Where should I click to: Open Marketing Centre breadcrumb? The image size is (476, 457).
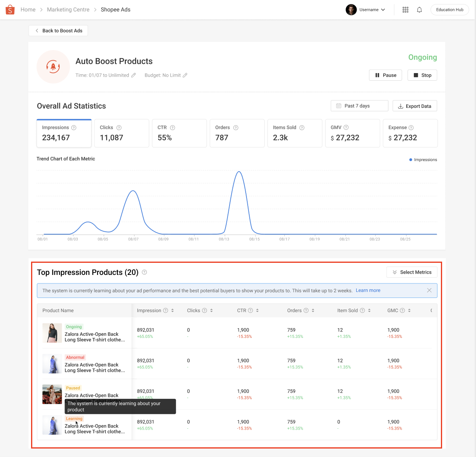68,10
